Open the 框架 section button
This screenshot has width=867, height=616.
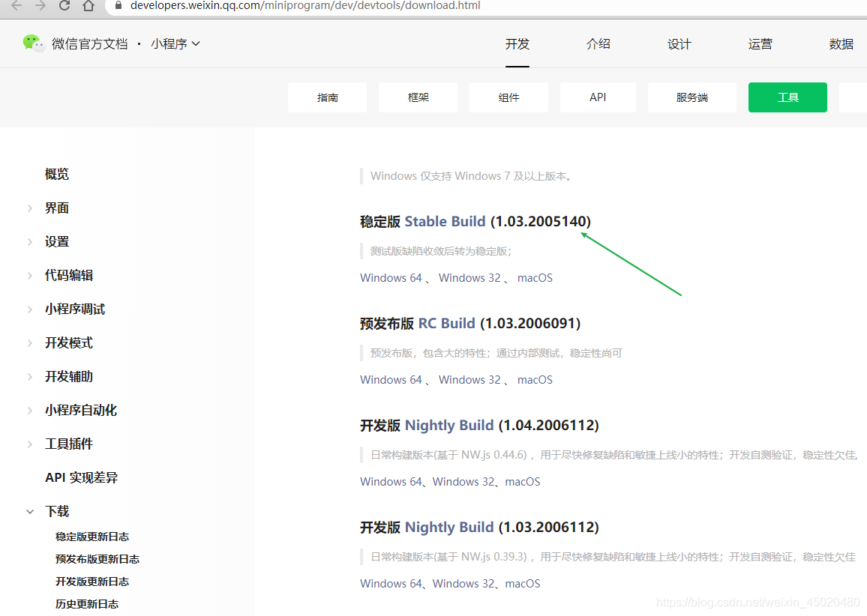tap(418, 97)
